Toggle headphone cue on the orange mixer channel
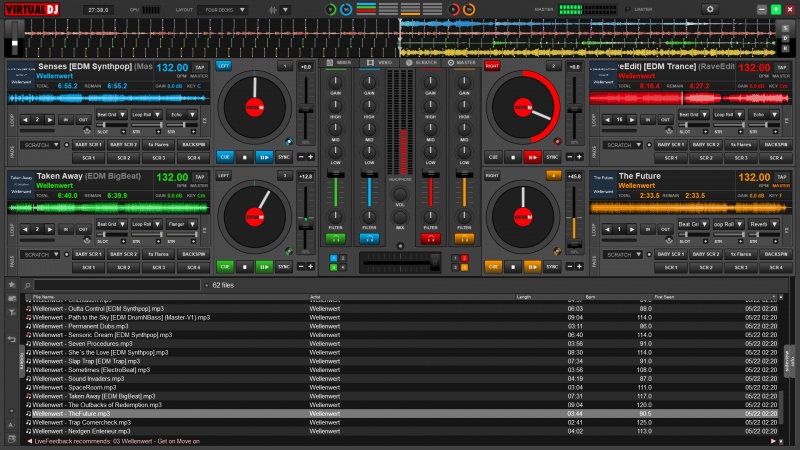The image size is (800, 450). (464, 238)
